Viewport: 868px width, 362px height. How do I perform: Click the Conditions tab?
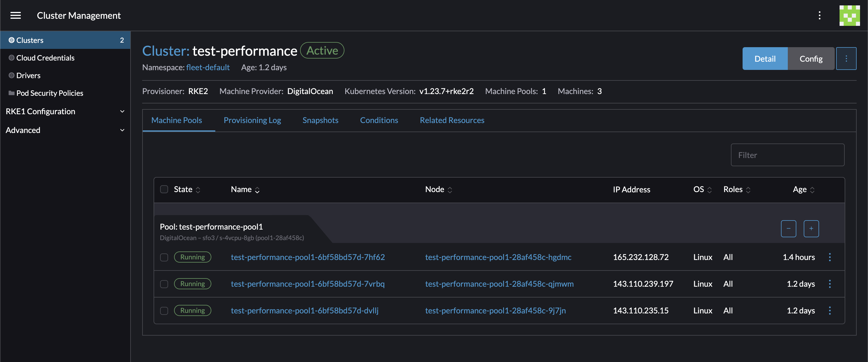pyautogui.click(x=379, y=119)
